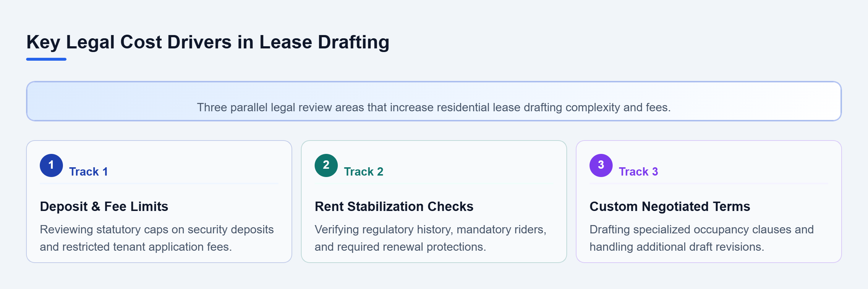The height and width of the screenshot is (289, 868).
Task: Click the "Drafting specialized occupancy clauses" description
Action: pos(702,238)
